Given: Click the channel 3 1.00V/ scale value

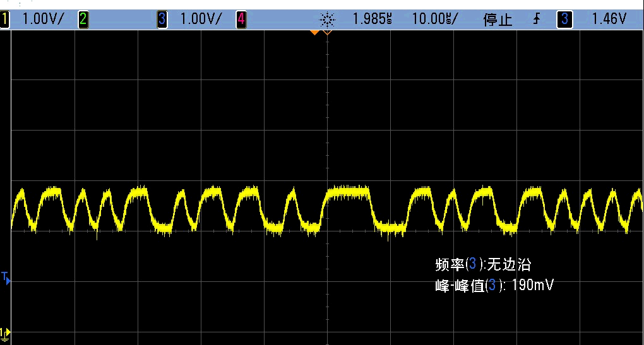Looking at the screenshot, I should [x=201, y=19].
